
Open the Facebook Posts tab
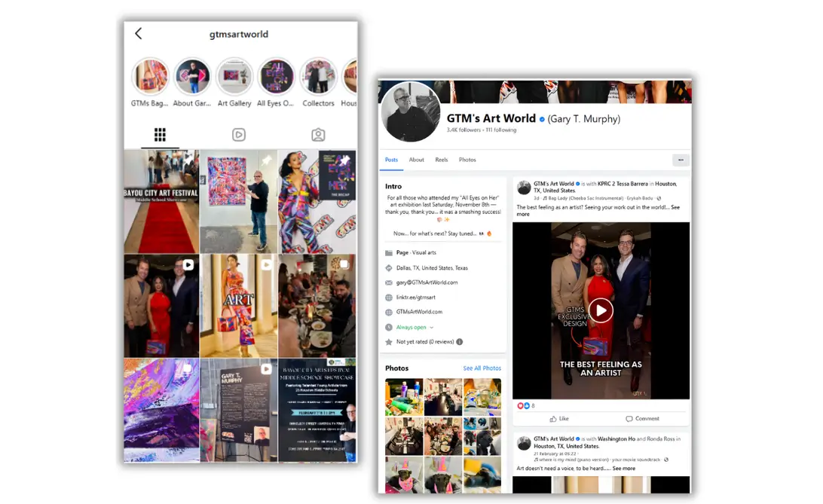pos(392,160)
